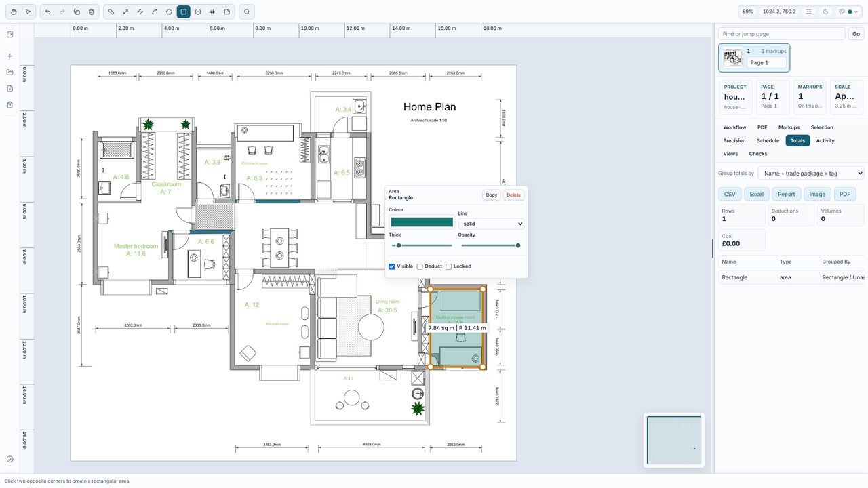Enable the Deduct checkbox
868x488 pixels.
[x=420, y=266]
